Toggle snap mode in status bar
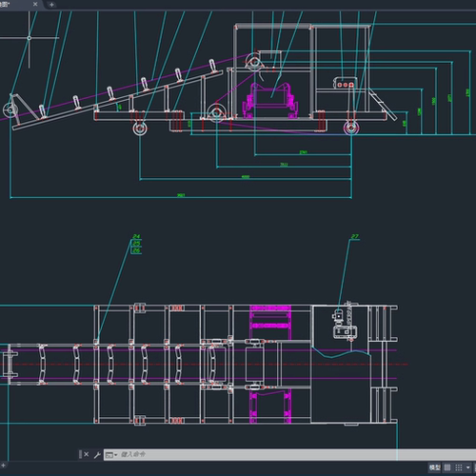The width and height of the screenshot is (476, 476). [459, 467]
